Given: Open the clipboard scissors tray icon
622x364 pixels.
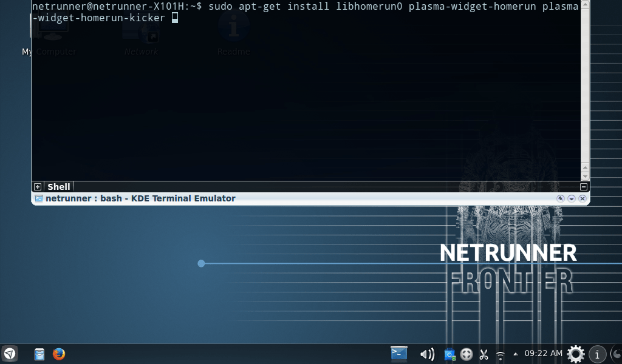Looking at the screenshot, I should pyautogui.click(x=484, y=354).
